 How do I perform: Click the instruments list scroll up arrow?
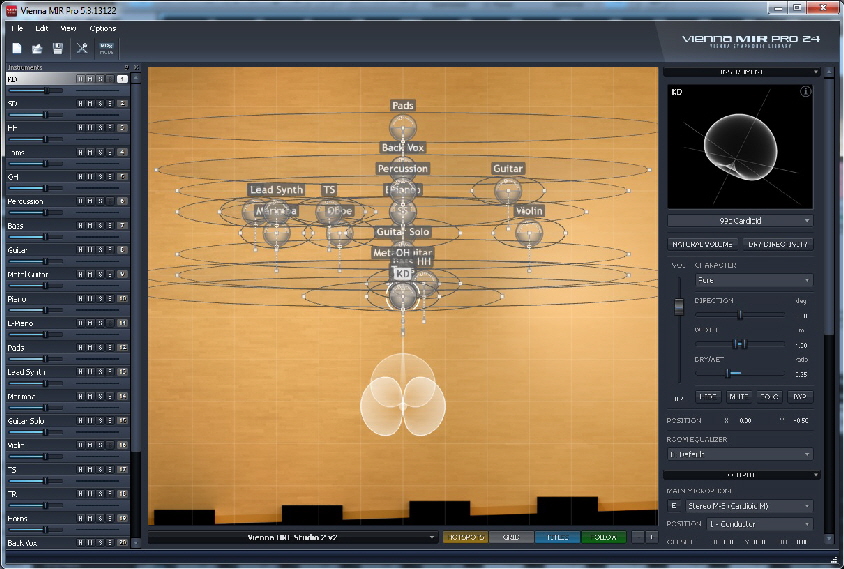pyautogui.click(x=136, y=79)
